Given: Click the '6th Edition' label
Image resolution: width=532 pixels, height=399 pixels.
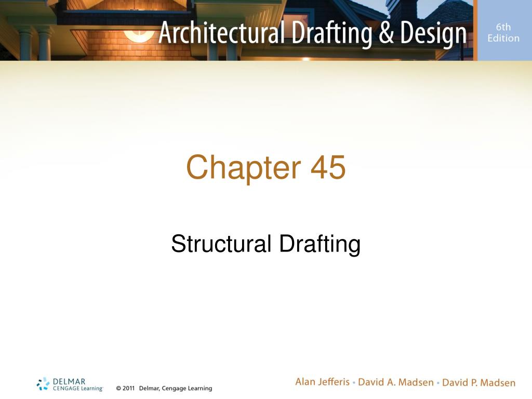Looking at the screenshot, I should click(x=503, y=33).
